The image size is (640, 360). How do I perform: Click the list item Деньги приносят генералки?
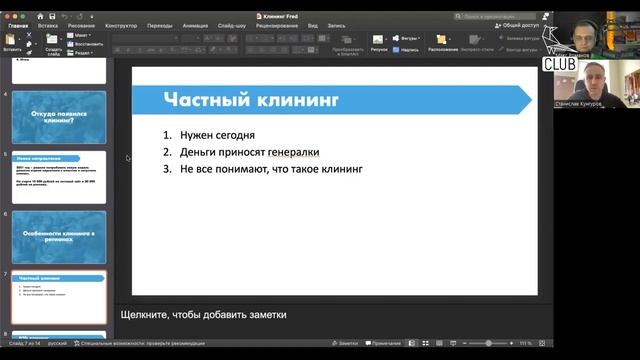click(250, 152)
